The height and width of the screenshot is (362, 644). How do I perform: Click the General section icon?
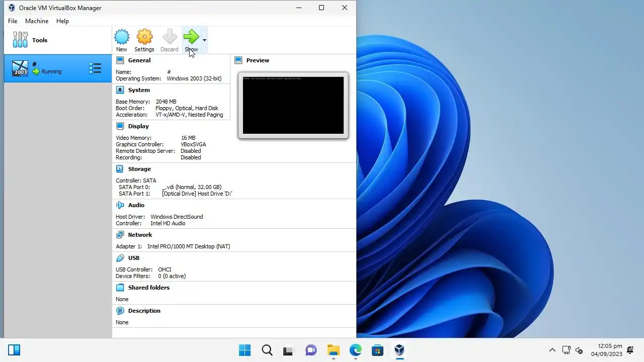point(120,60)
